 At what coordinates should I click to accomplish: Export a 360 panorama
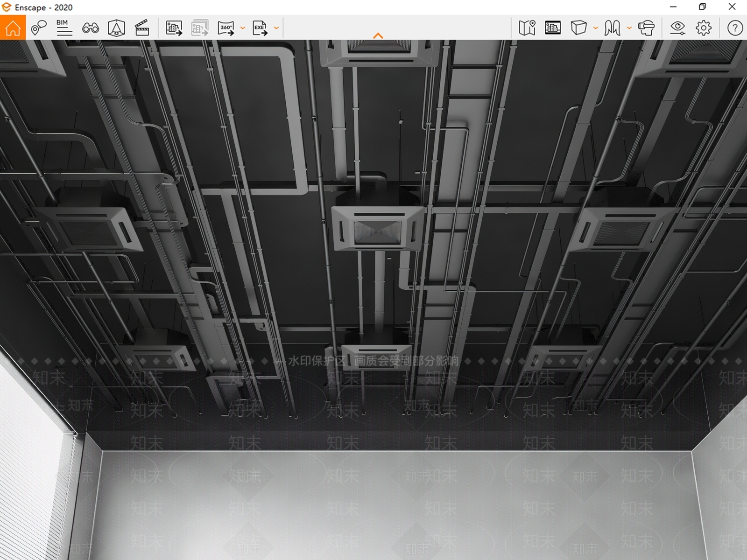tap(226, 28)
